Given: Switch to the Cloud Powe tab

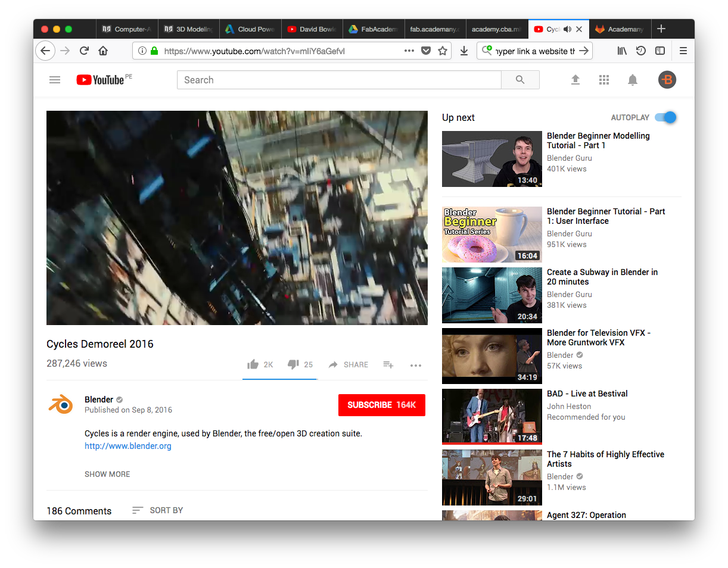Looking at the screenshot, I should (x=250, y=29).
